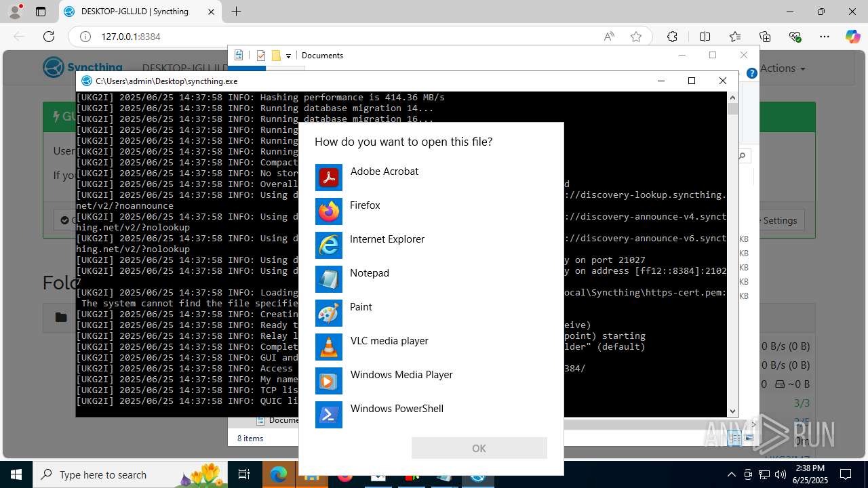Show hidden tray icons chevron
The height and width of the screenshot is (488, 868).
731,474
